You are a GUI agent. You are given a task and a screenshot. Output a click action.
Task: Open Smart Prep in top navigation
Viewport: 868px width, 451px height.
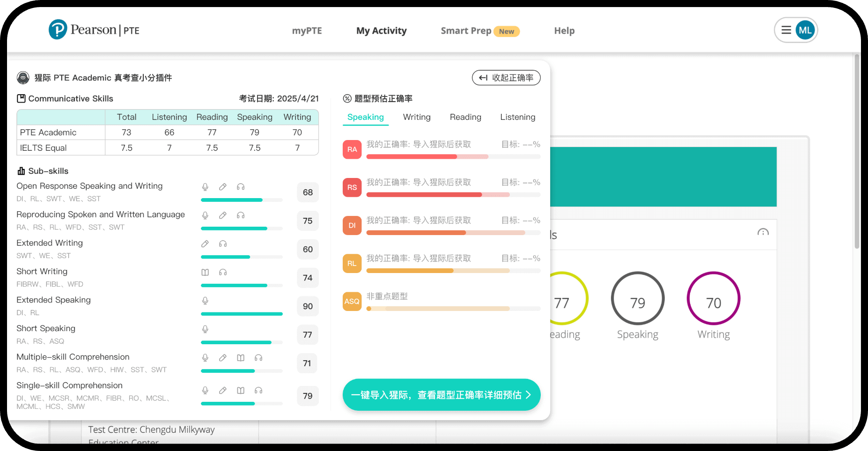(466, 30)
